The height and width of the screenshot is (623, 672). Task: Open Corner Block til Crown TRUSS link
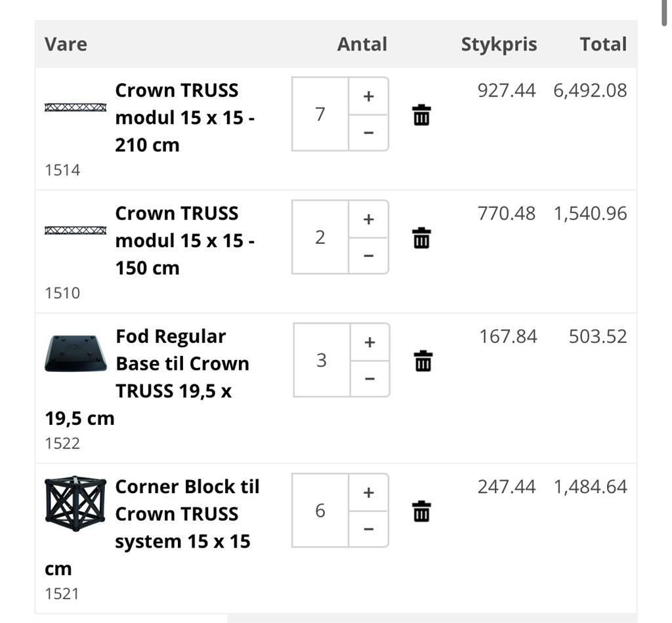pyautogui.click(x=152, y=527)
